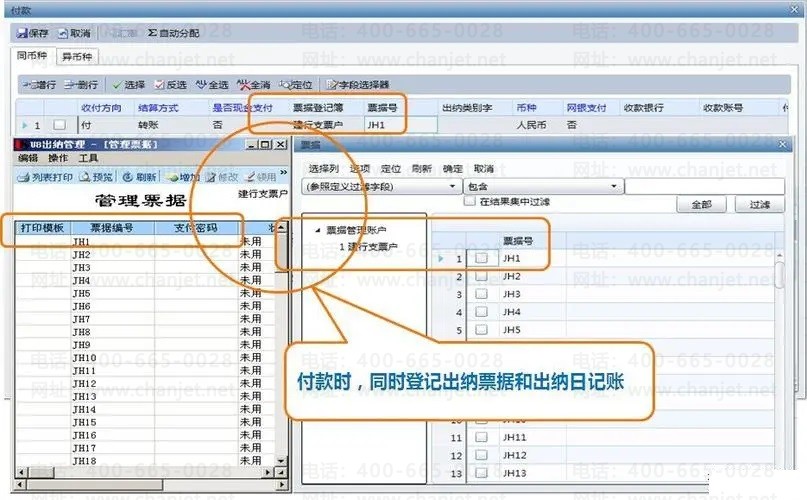This screenshot has height=500, width=807.
Task: Open the 工具 menu in U8 window
Action: 88,158
